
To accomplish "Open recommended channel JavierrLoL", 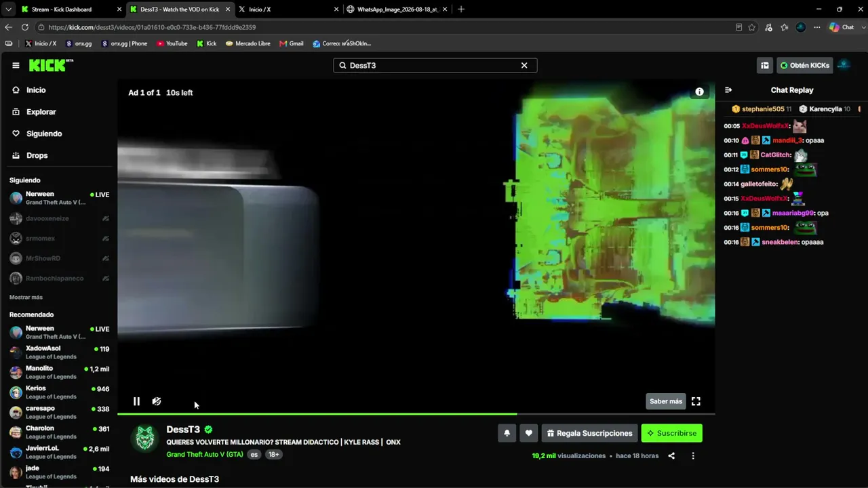I will [59, 452].
